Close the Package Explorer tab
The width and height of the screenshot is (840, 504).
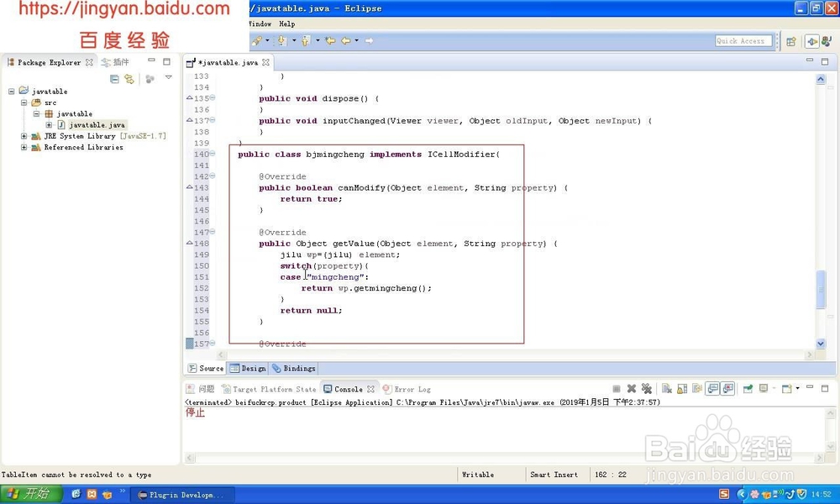tap(90, 62)
